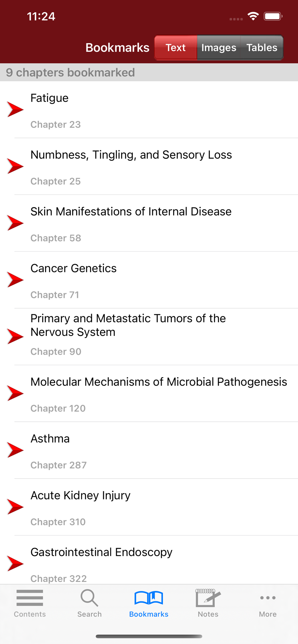Switch to the Images bookmarks segment
This screenshot has height=644, width=298.
tap(219, 48)
